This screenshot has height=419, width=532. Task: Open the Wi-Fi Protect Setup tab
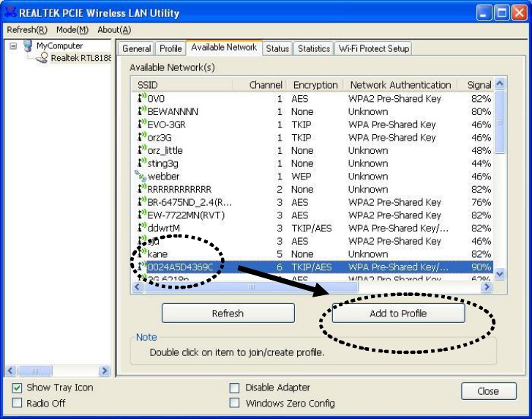373,48
